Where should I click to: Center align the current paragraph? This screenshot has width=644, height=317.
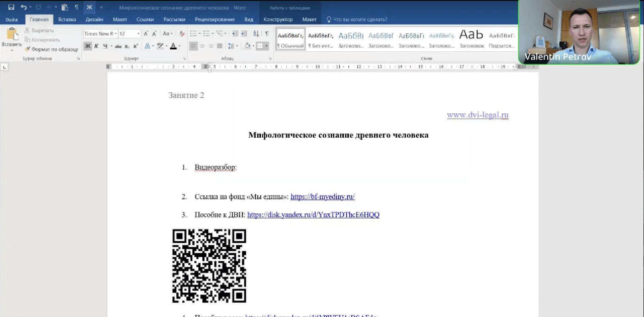(202, 46)
